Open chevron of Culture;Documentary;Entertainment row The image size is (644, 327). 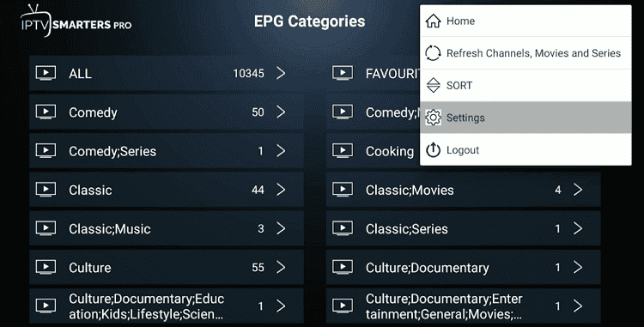[578, 306]
